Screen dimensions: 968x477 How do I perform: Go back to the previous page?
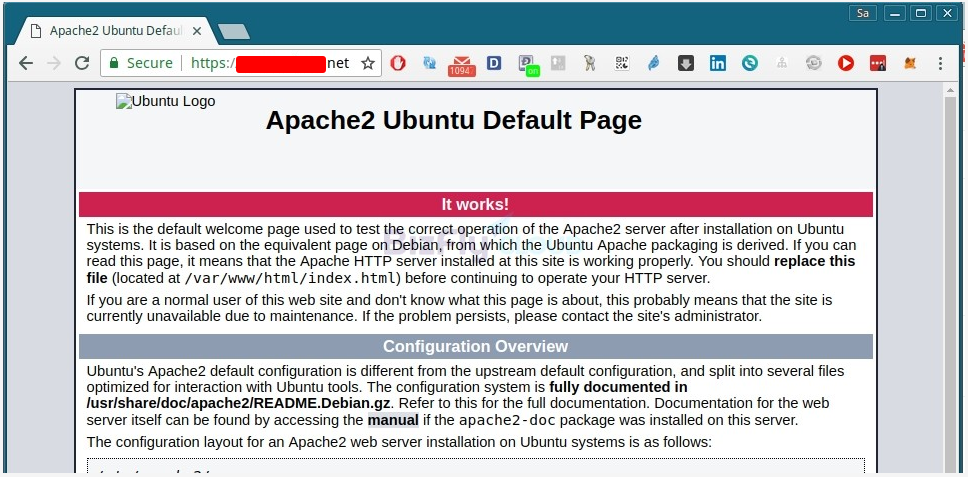click(25, 63)
